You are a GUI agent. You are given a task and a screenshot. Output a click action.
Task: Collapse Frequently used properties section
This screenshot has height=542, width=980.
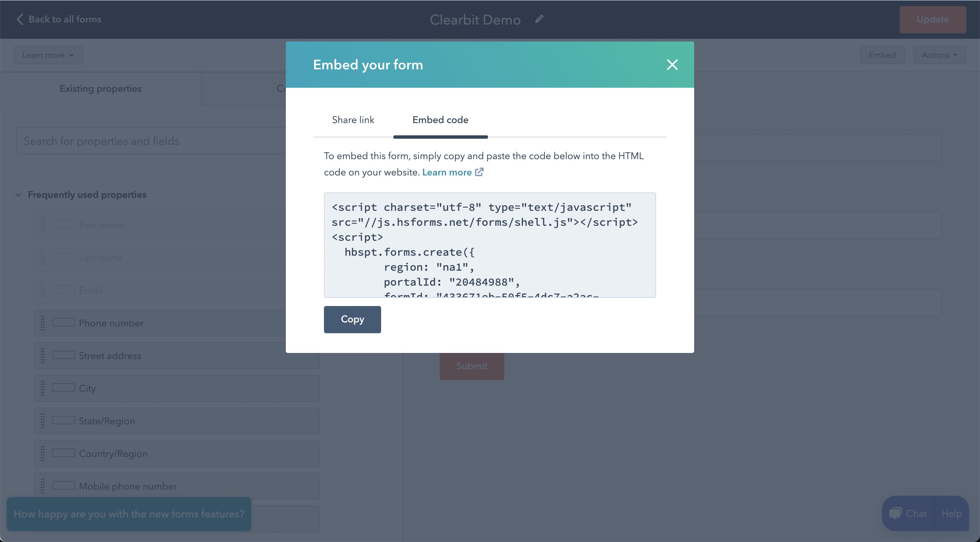click(18, 194)
